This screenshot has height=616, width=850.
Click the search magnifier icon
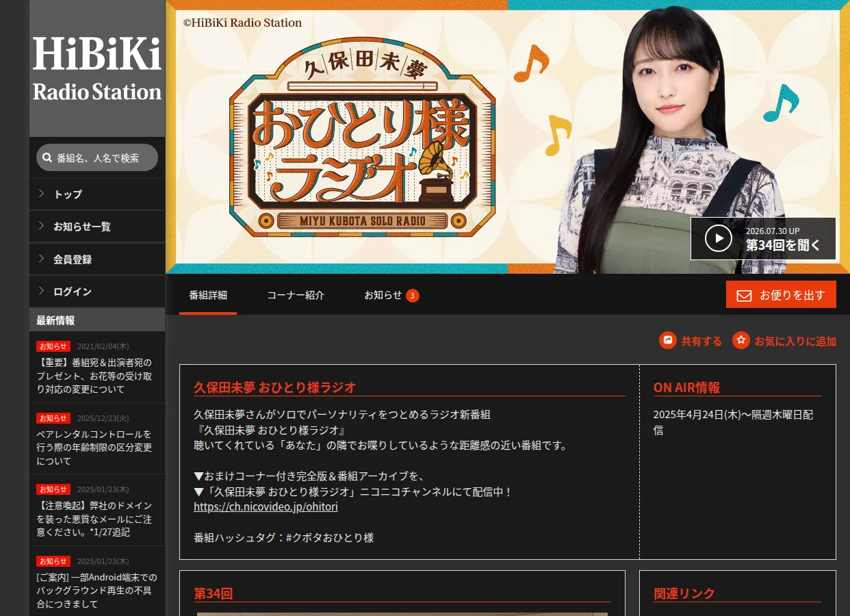coord(47,158)
